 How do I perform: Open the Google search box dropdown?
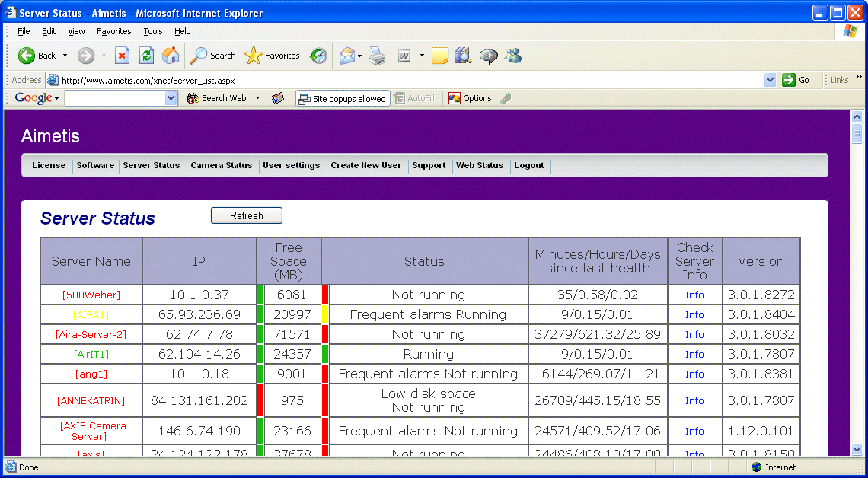171,98
